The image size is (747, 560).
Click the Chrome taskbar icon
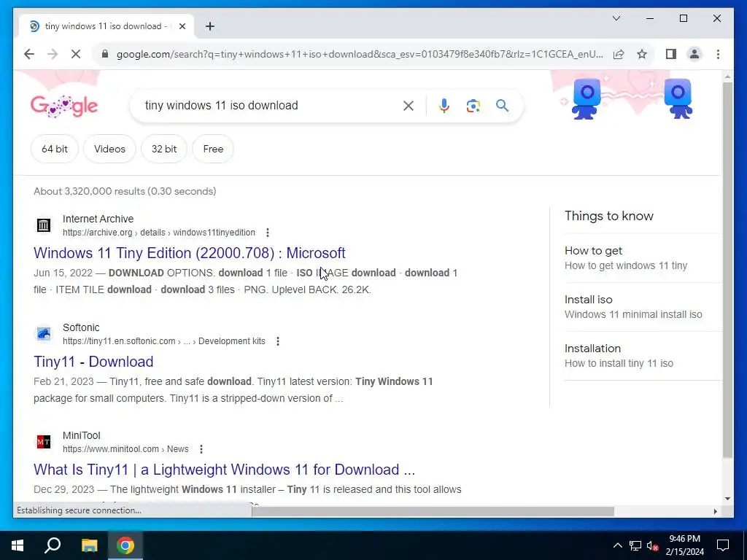(125, 545)
